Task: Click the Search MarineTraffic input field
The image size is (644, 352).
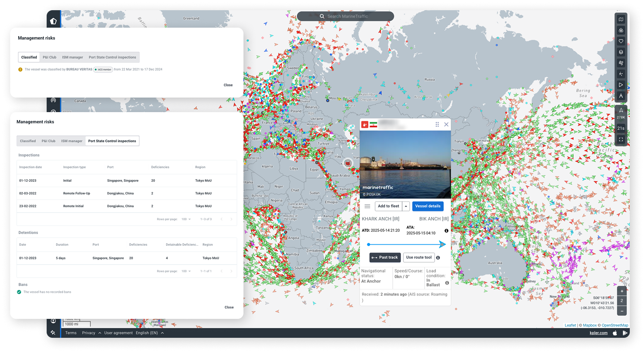Action: pyautogui.click(x=346, y=16)
